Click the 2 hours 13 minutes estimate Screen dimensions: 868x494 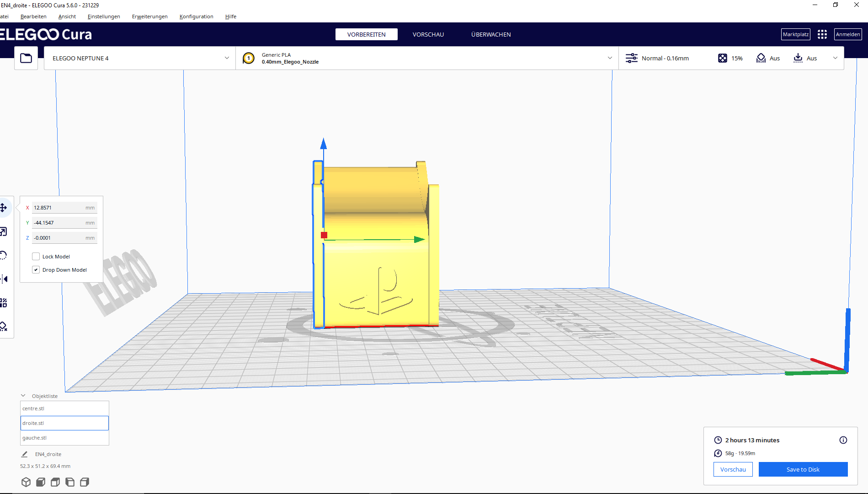pyautogui.click(x=752, y=440)
